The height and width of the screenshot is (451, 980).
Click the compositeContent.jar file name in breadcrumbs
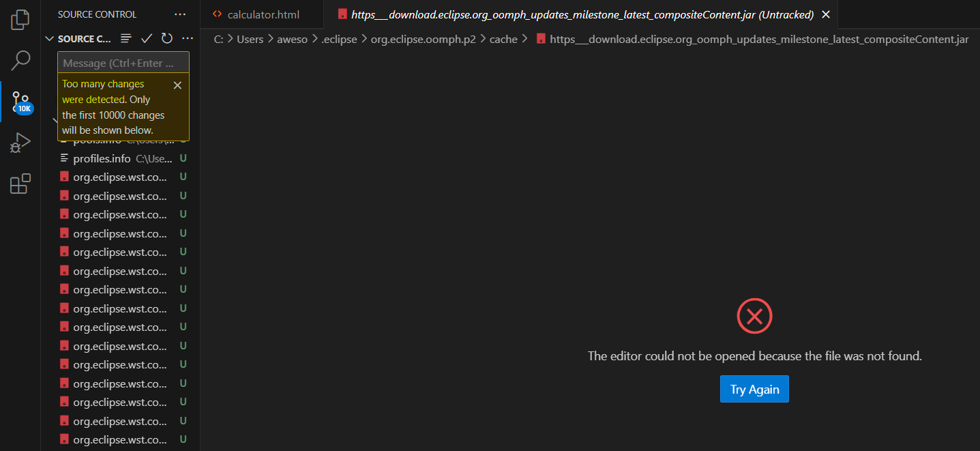759,40
